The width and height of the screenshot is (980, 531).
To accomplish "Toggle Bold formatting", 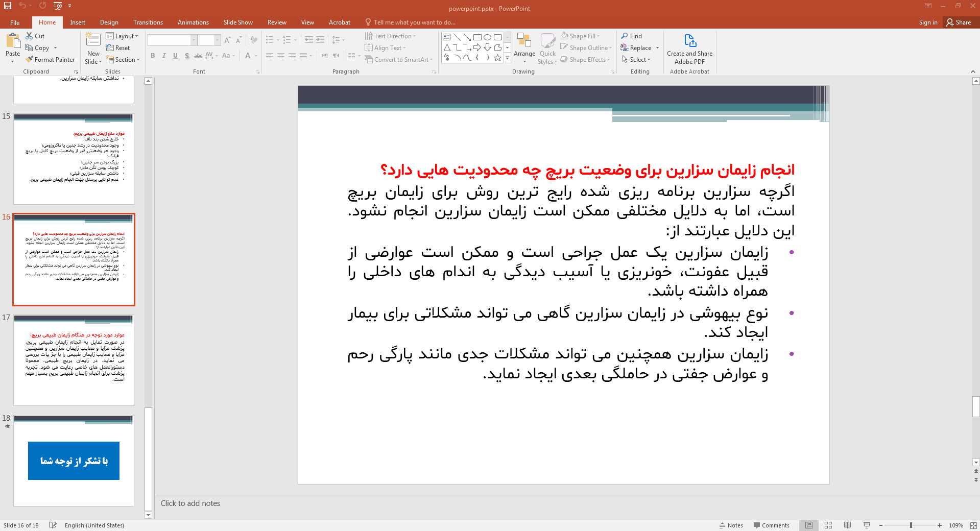I will pos(153,56).
